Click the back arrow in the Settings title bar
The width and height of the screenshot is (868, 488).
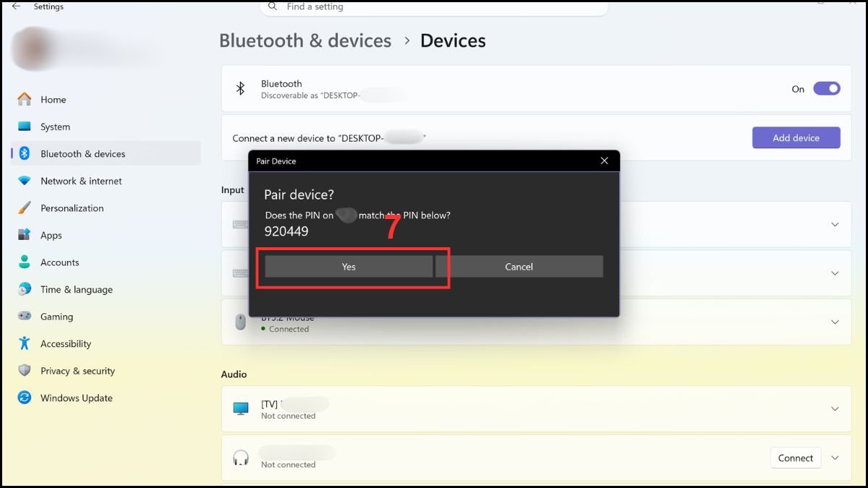(x=16, y=7)
